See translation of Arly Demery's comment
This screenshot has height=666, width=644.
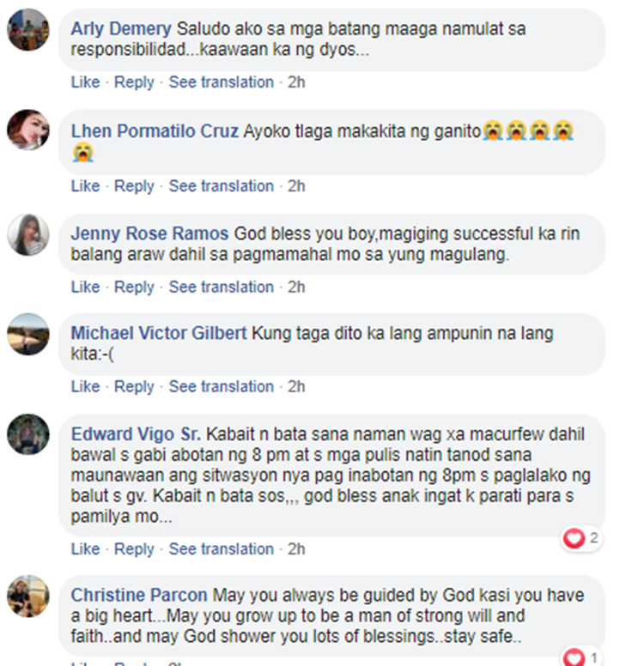pyautogui.click(x=221, y=82)
